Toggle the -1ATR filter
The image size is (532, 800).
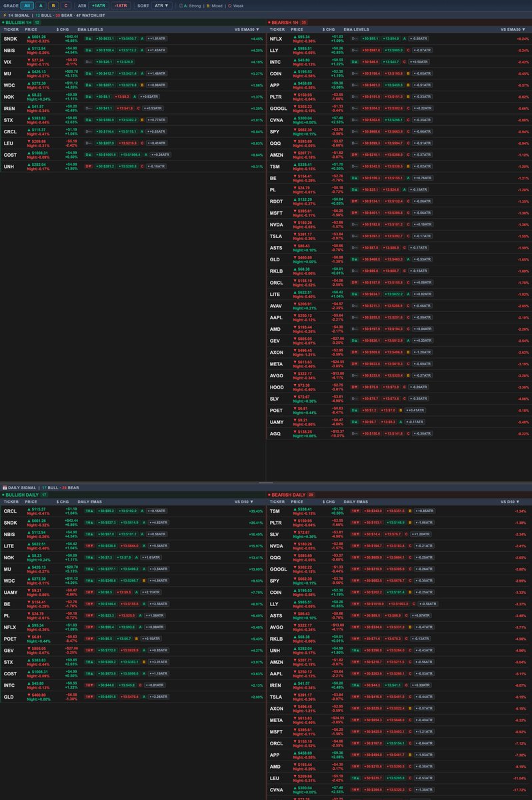point(121,5)
